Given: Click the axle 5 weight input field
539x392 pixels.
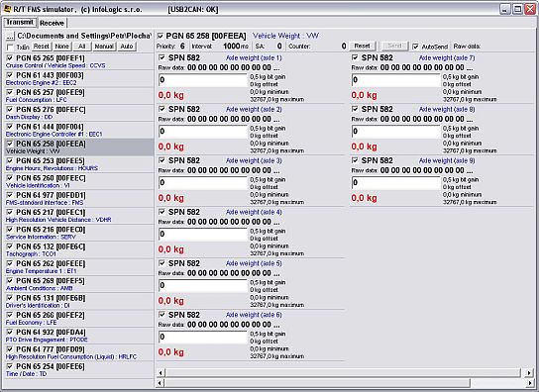Looking at the screenshot, I should tap(203, 285).
